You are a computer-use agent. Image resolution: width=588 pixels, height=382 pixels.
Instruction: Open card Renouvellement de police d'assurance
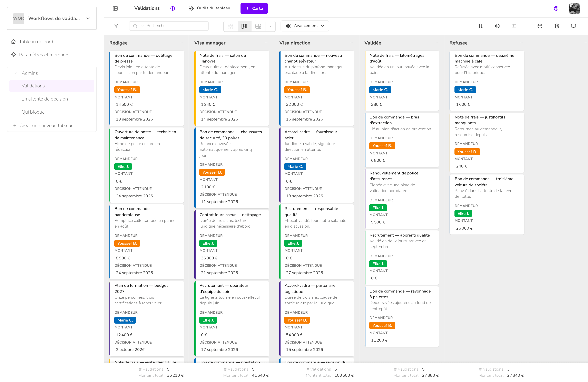(x=402, y=199)
